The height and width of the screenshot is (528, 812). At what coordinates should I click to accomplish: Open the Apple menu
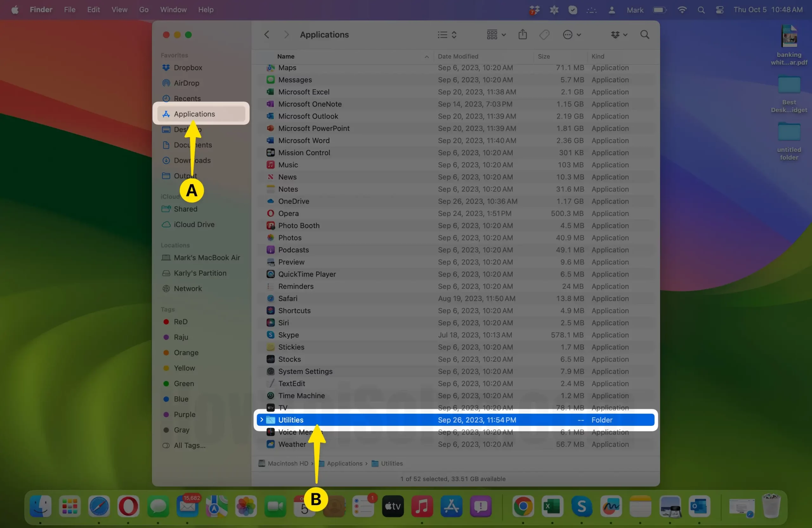(15, 10)
